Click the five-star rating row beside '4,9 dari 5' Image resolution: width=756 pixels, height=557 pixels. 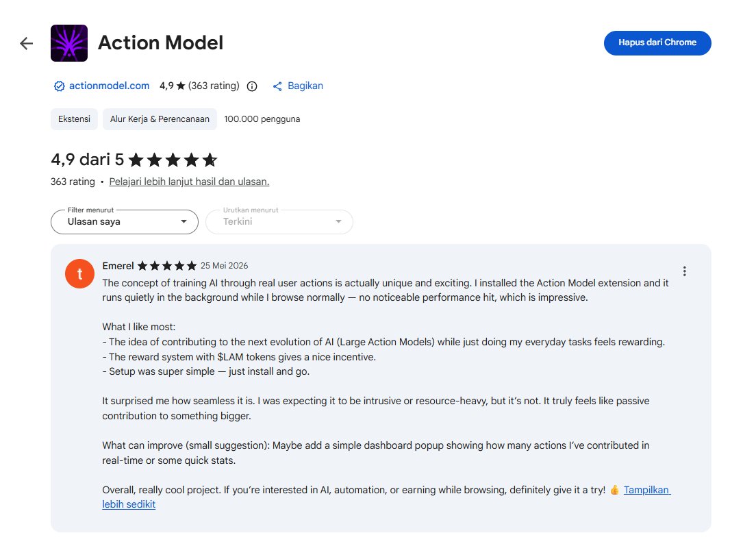point(173,160)
